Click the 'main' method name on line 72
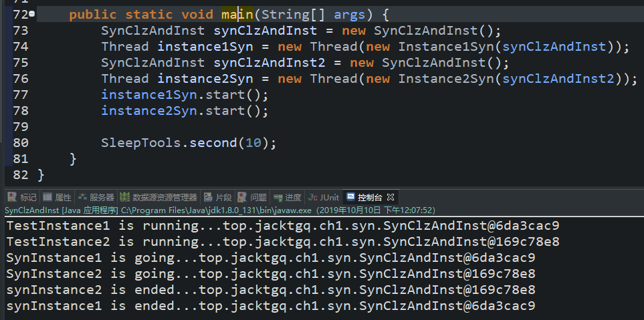 [x=237, y=15]
